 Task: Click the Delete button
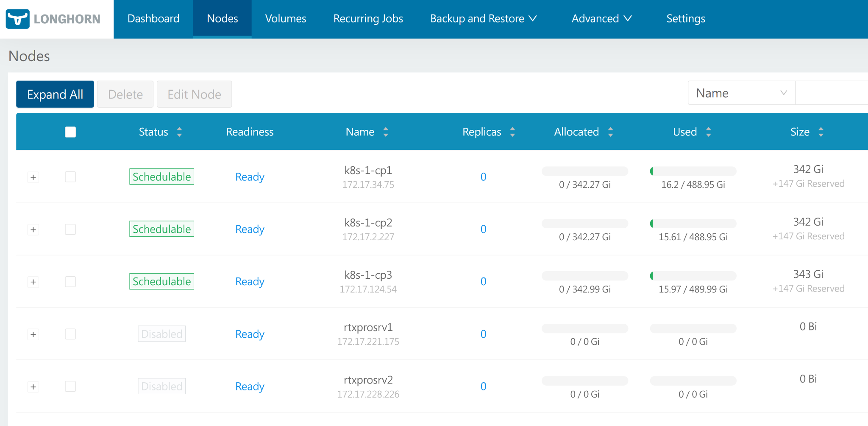click(125, 94)
